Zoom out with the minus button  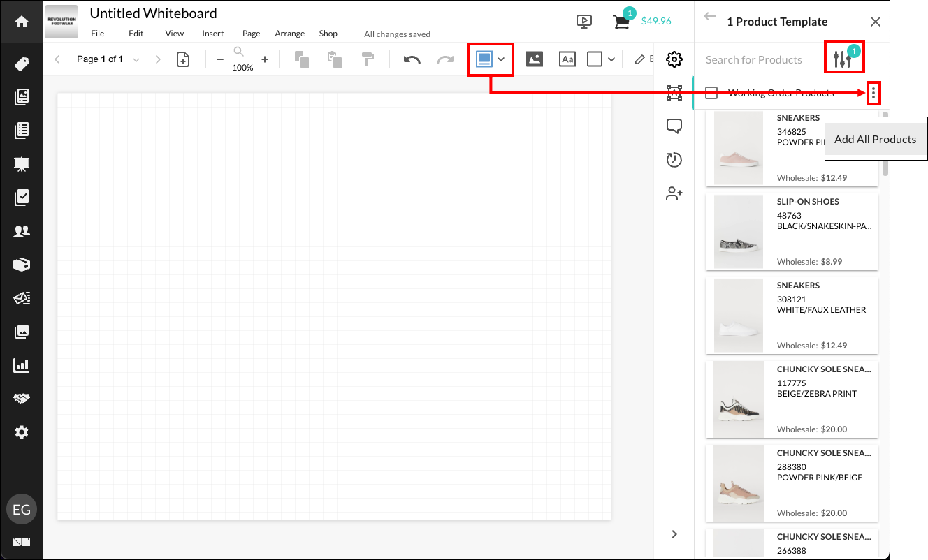coord(220,59)
